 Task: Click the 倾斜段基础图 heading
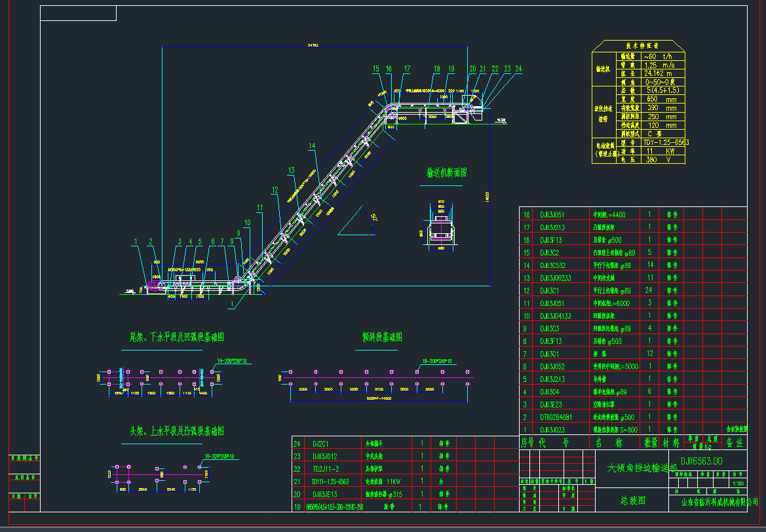click(x=382, y=337)
